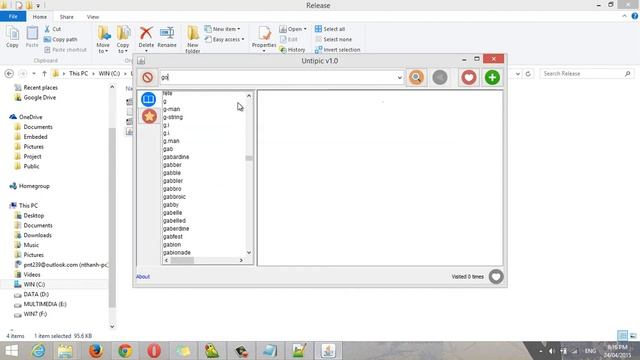Image resolution: width=640 pixels, height=360 pixels.
Task: Click the red heart favorite button
Action: click(469, 77)
